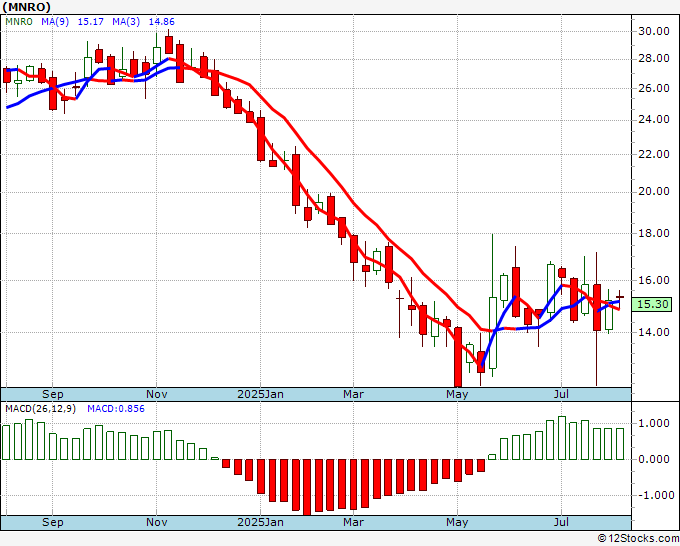Click the 14.00 price axis label

point(654,332)
